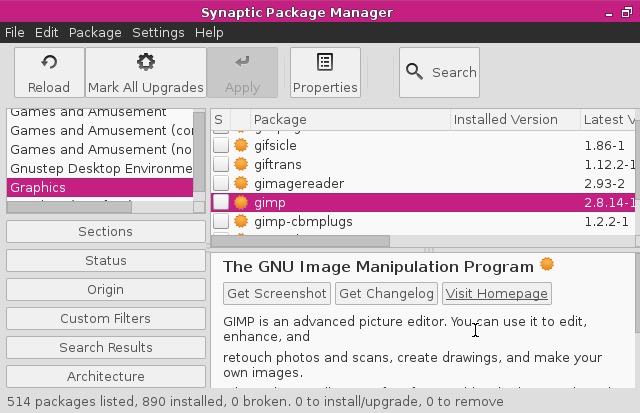Click the package list horizontal scrollbar
The width and height of the screenshot is (640, 413).
pyautogui.click(x=300, y=241)
